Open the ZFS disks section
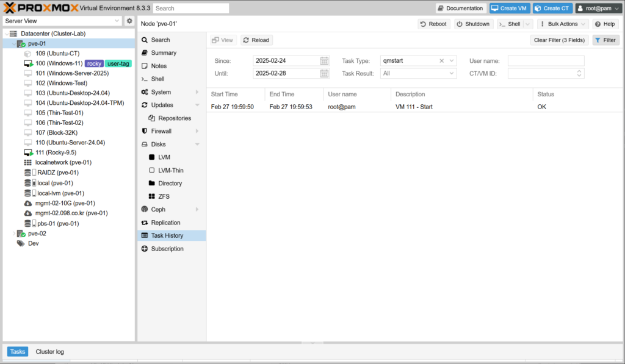Viewport: 625px width, 364px height. 164,196
